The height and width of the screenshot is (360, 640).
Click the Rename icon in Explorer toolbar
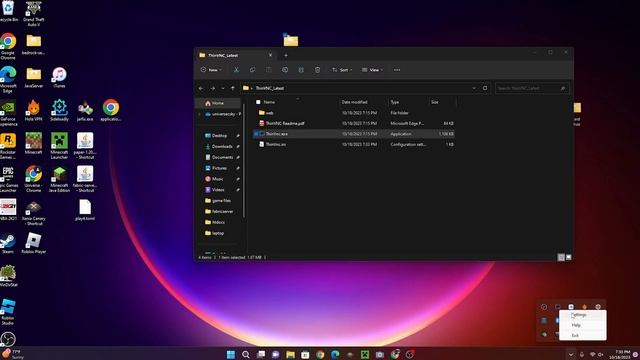[285, 70]
